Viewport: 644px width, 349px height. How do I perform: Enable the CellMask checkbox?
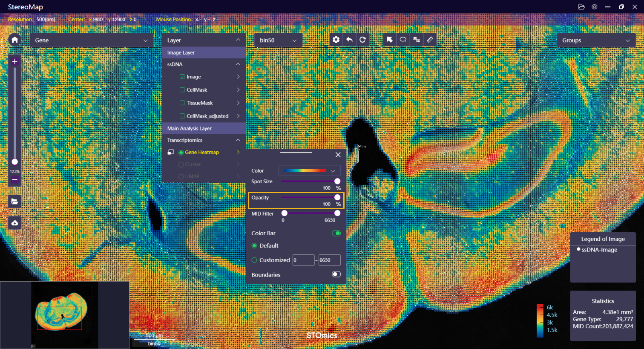pyautogui.click(x=182, y=90)
